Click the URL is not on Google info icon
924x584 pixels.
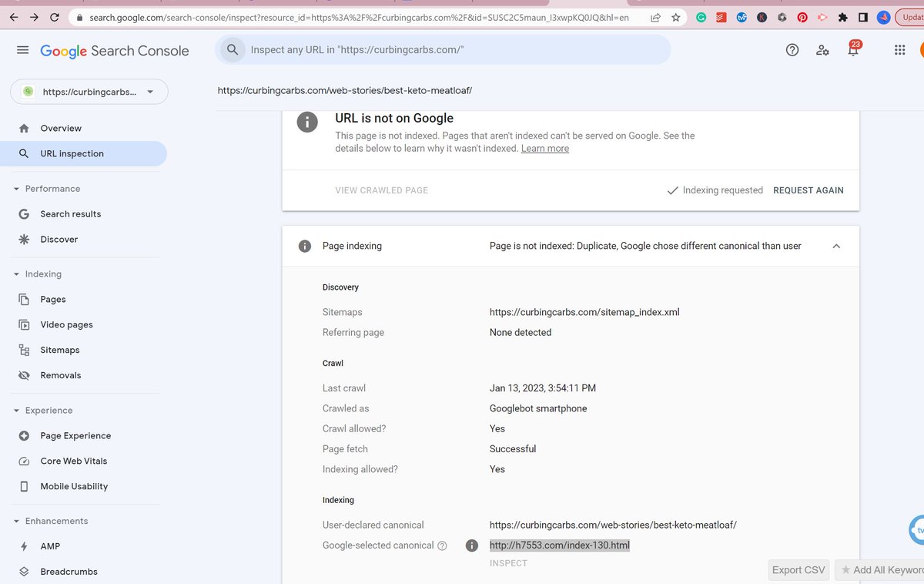tap(307, 122)
